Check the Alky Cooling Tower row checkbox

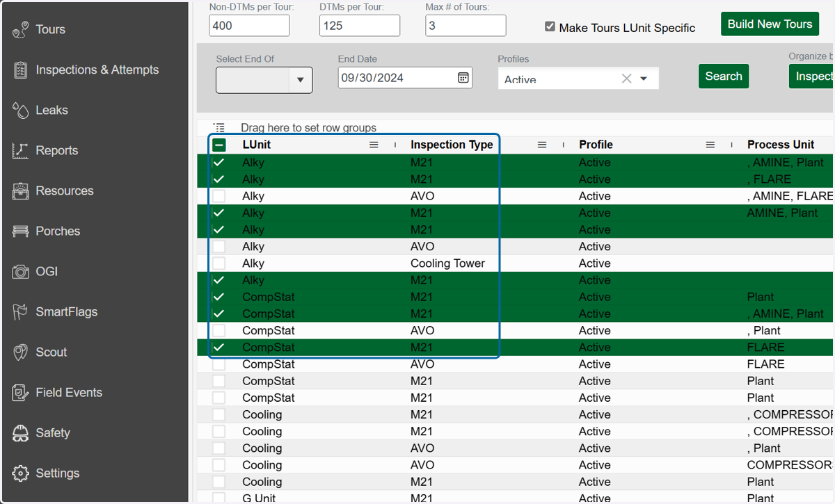coord(219,263)
